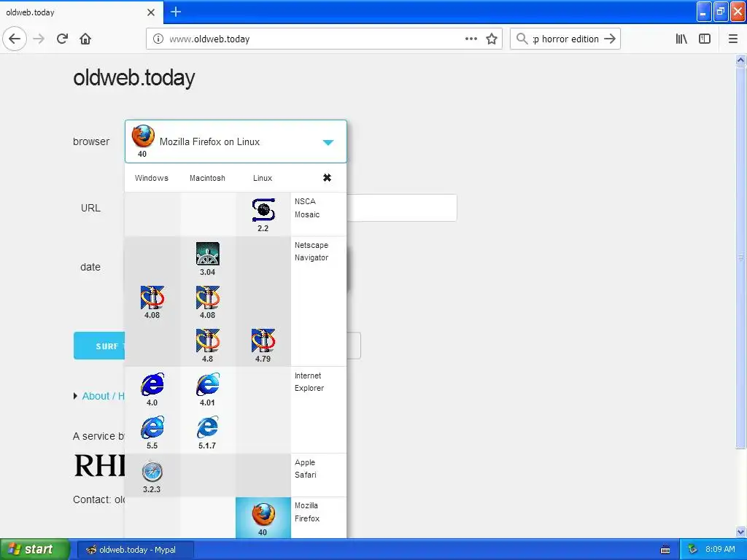Pick Netscape 4.08 under Windows column
Image resolution: width=747 pixels, height=560 pixels.
point(152,302)
